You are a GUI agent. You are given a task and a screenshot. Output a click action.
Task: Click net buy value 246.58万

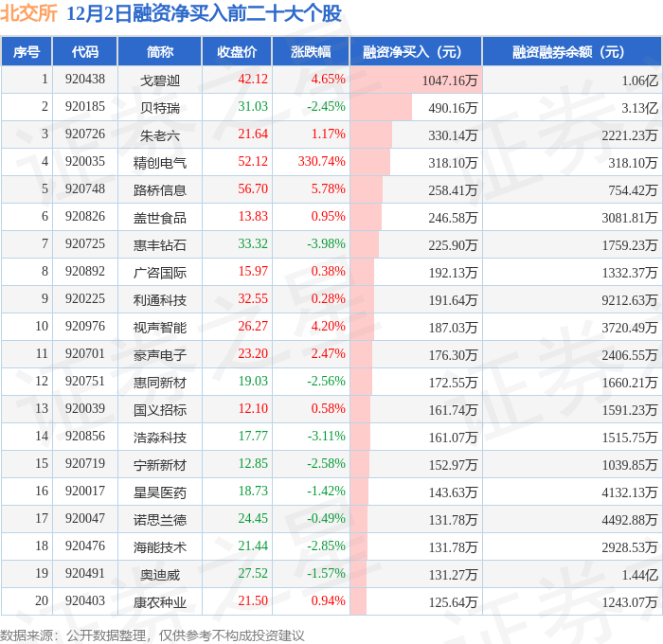[x=453, y=218]
